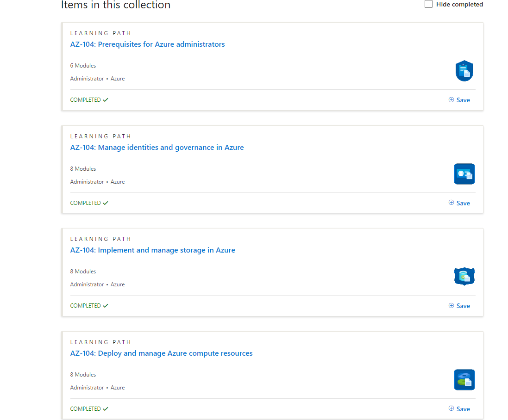Viewport: 508px width, 420px height.
Task: Click 'Administrator • Azure' in storage card
Action: (97, 284)
